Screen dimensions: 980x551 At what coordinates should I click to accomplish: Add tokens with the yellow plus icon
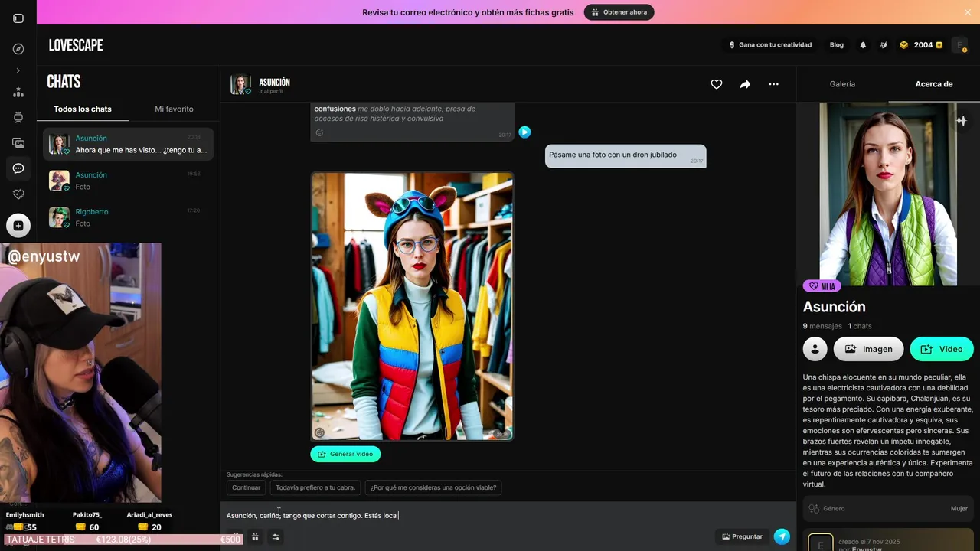tap(939, 45)
